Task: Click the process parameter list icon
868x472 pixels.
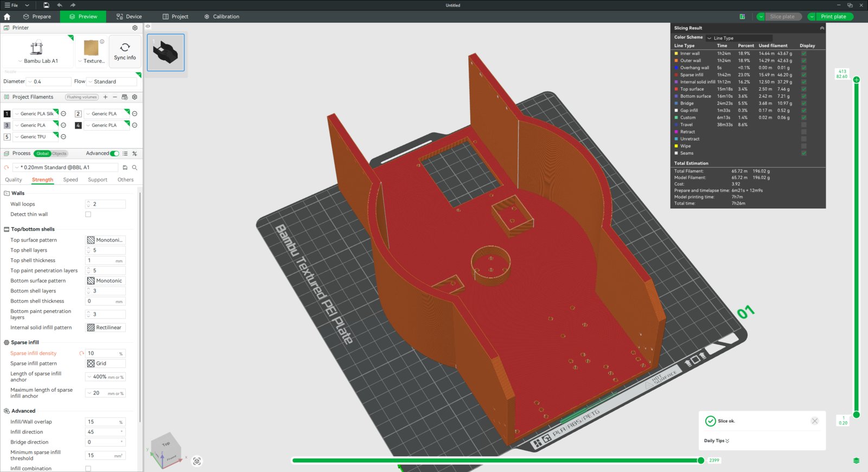Action: tap(125, 154)
